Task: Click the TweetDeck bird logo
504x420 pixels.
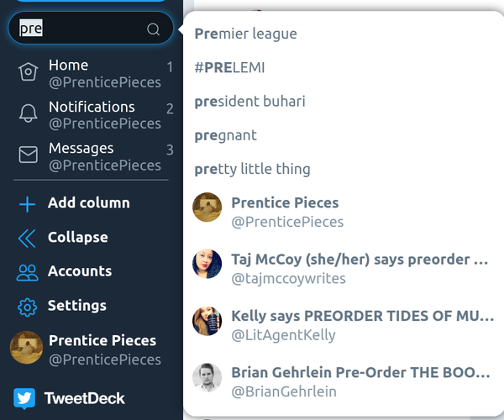Action: pyautogui.click(x=24, y=398)
